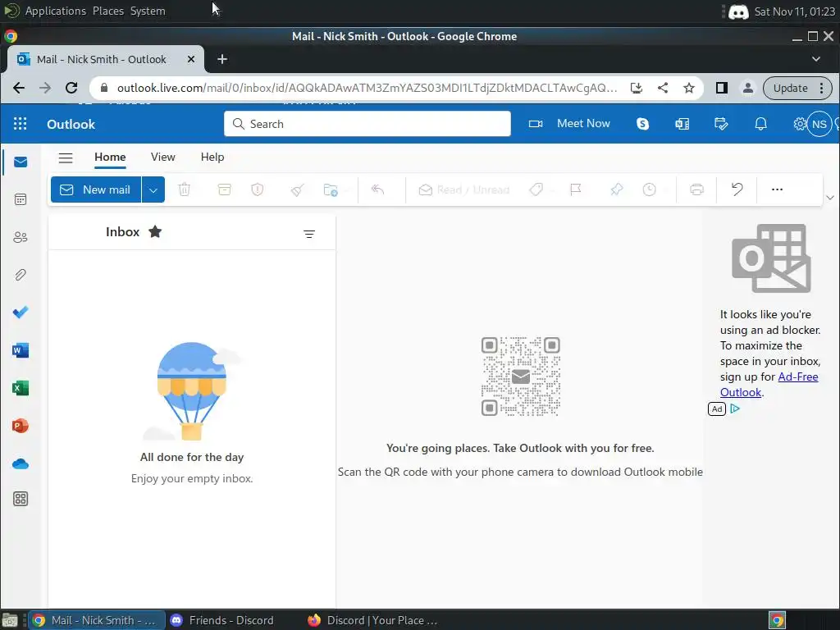Toggle Read / Unread button
The height and width of the screenshot is (630, 840).
[x=464, y=189]
